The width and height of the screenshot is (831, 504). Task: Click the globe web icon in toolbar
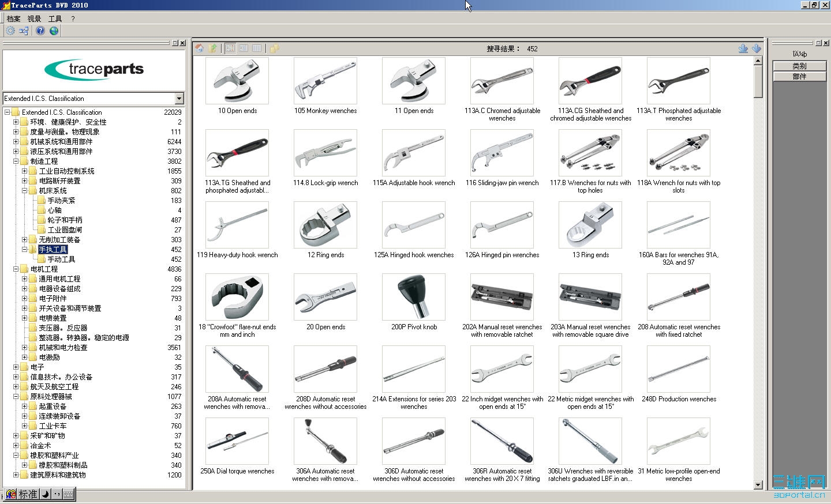54,31
